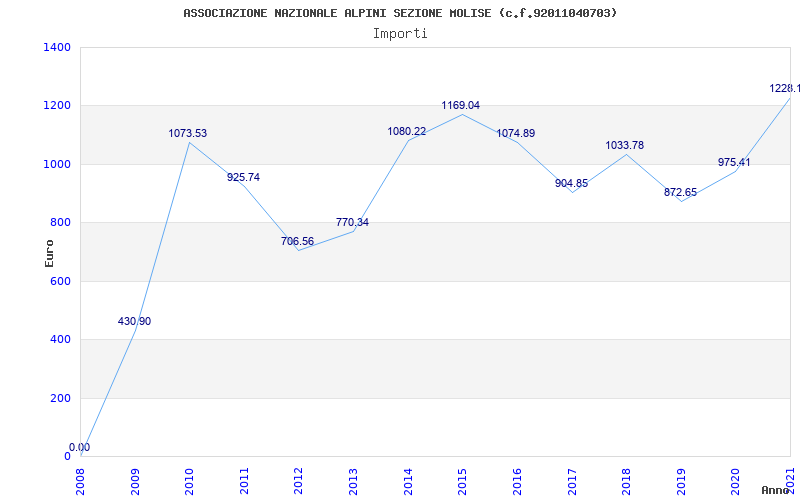Select the 770.34 data label
Image resolution: width=800 pixels, height=500 pixels.
pos(352,222)
